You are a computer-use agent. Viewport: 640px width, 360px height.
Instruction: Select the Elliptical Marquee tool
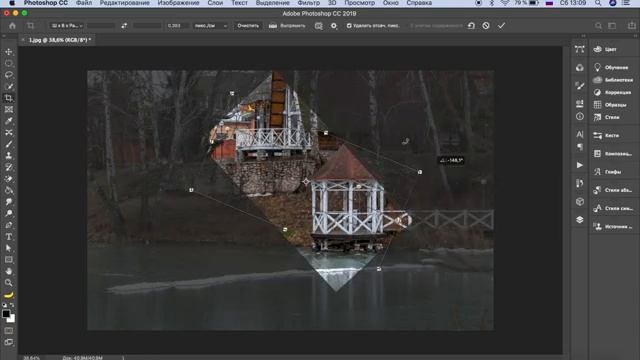point(9,63)
